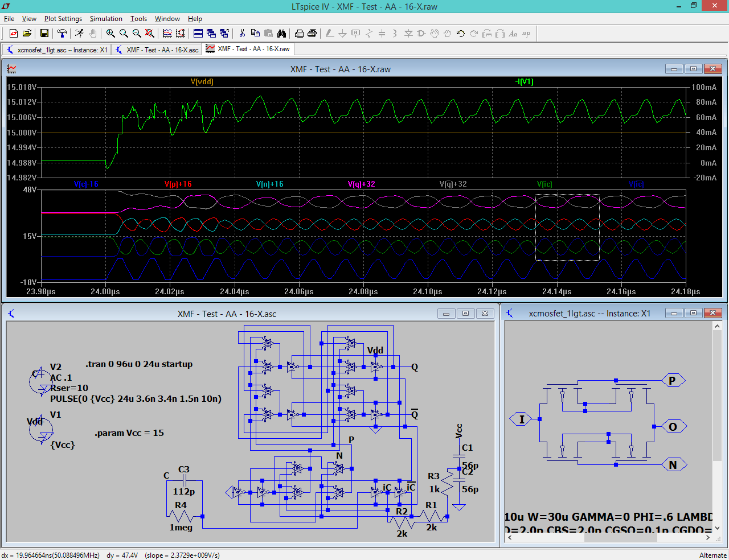Click the SPICE directive '.op' icon
729x560 pixels.
(x=526, y=34)
